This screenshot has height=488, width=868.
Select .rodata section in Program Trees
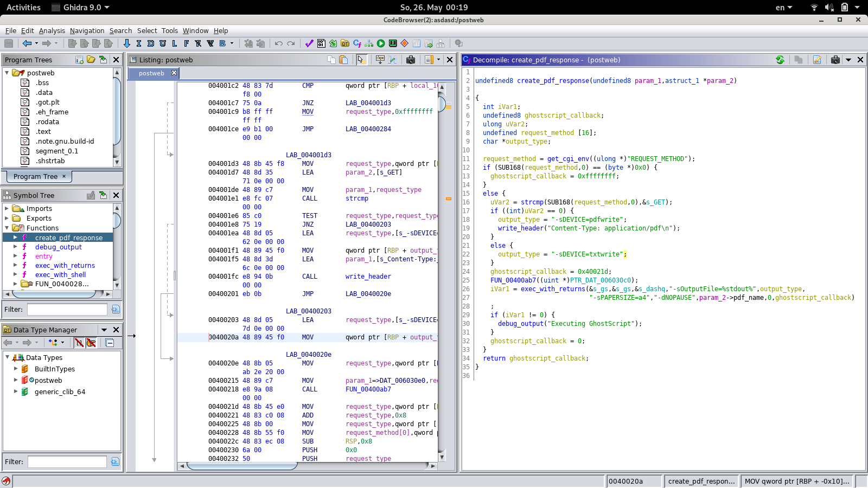(47, 121)
